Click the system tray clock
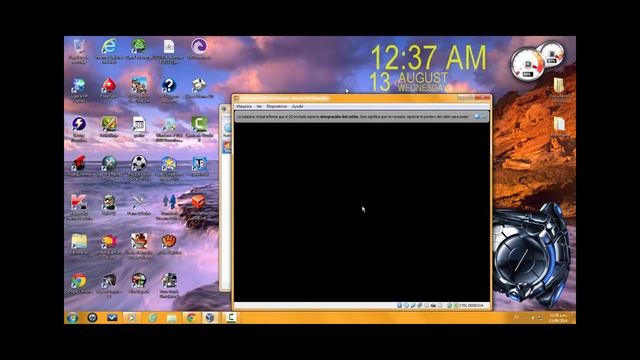 tap(558, 318)
